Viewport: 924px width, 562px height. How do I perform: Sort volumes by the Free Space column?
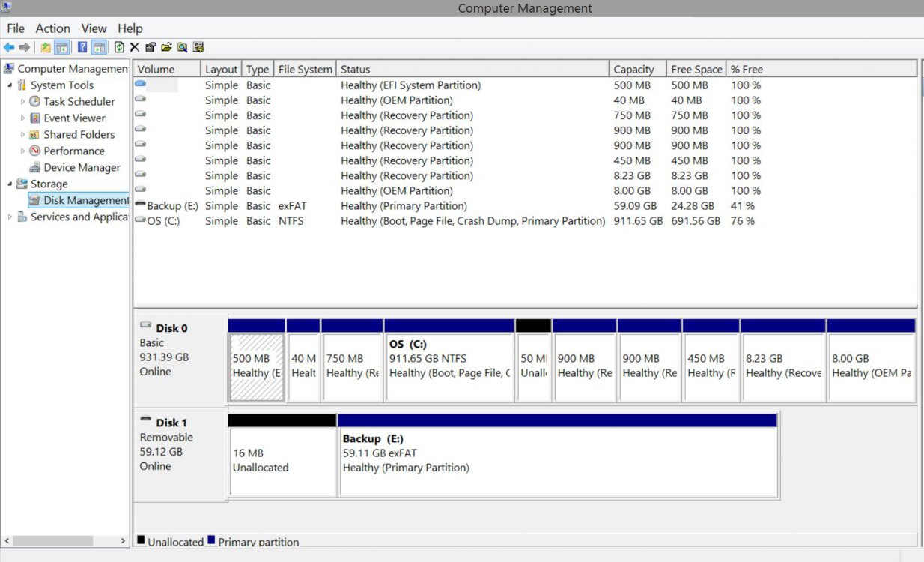click(x=695, y=68)
